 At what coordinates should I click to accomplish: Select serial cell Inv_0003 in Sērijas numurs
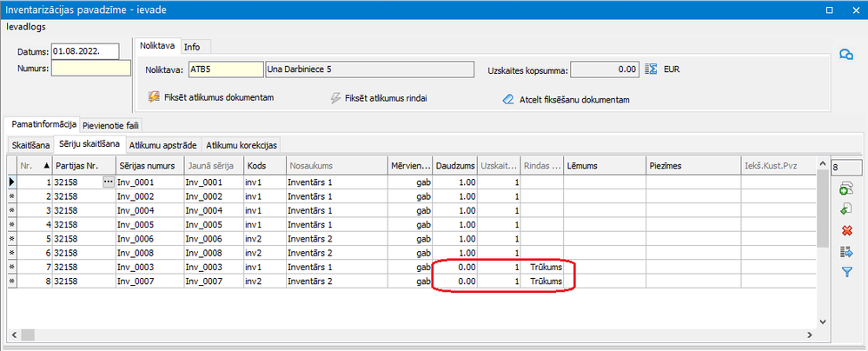coord(149,267)
